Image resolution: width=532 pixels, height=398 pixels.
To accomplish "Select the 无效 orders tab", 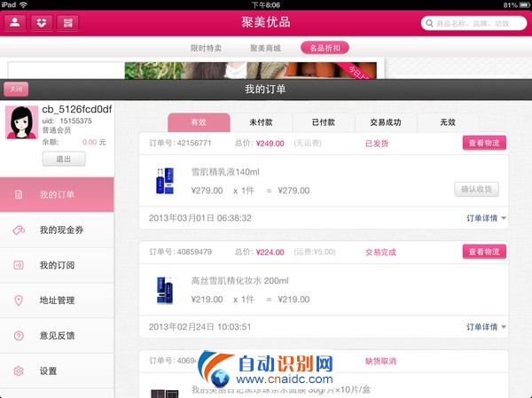I will pyautogui.click(x=448, y=122).
